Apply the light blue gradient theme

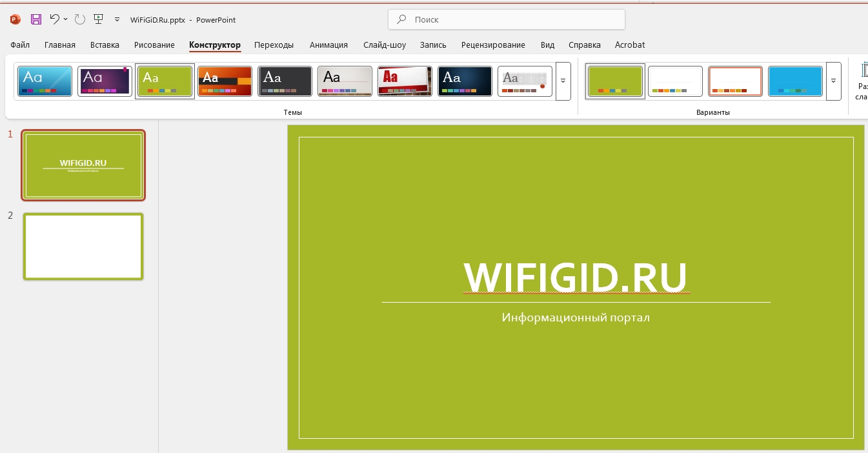tap(45, 81)
